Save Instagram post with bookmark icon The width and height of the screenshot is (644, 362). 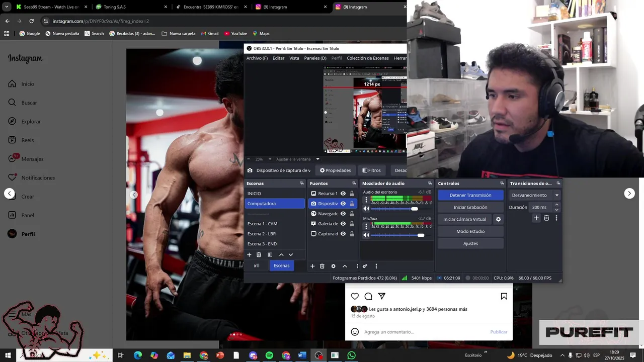tap(504, 296)
